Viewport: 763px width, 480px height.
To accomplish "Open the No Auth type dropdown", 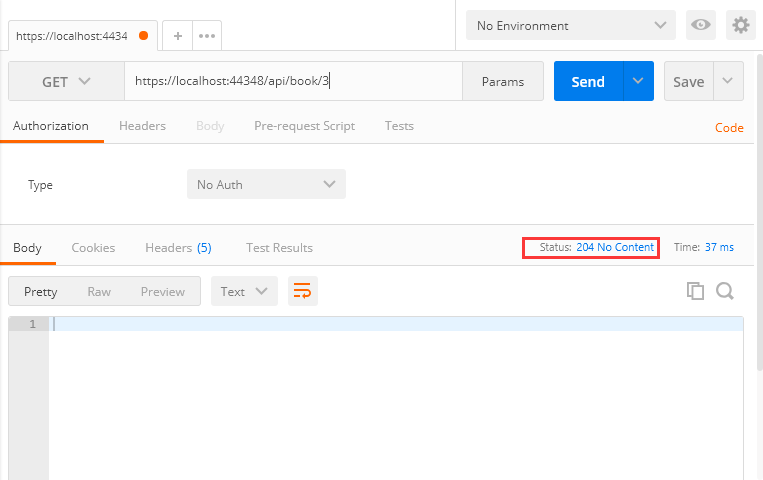I will (266, 184).
